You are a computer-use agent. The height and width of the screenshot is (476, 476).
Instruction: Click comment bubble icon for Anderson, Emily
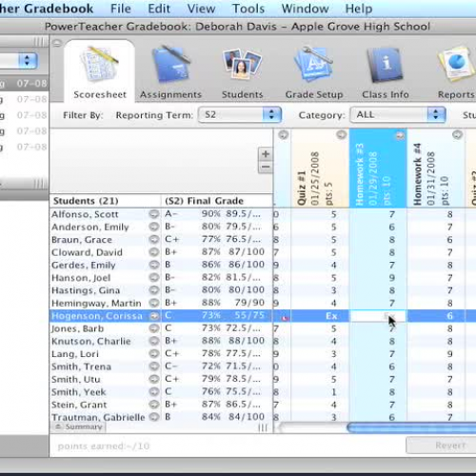tap(154, 227)
